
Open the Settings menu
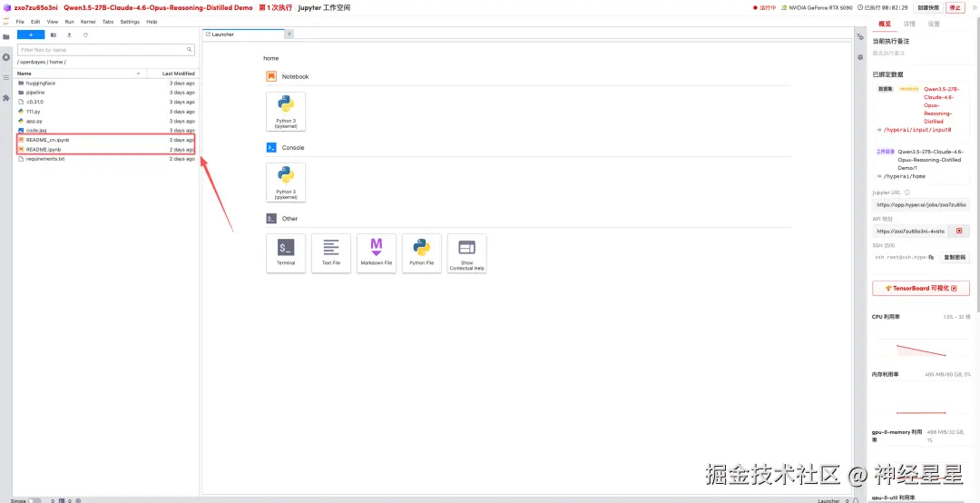point(130,21)
